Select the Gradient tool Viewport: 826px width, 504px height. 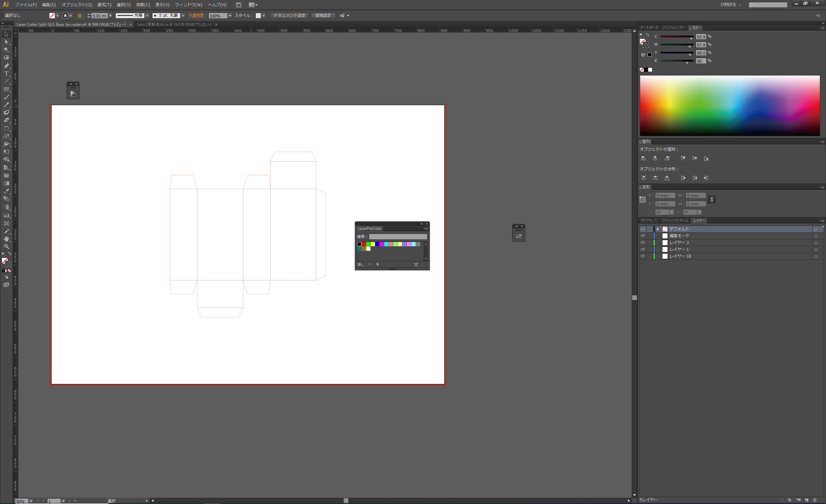pyautogui.click(x=6, y=183)
